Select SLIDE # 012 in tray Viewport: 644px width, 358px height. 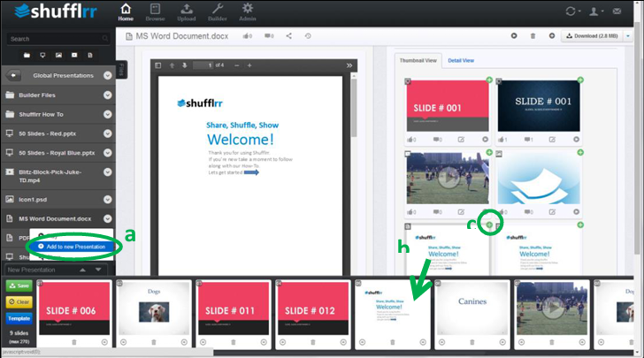coord(311,308)
